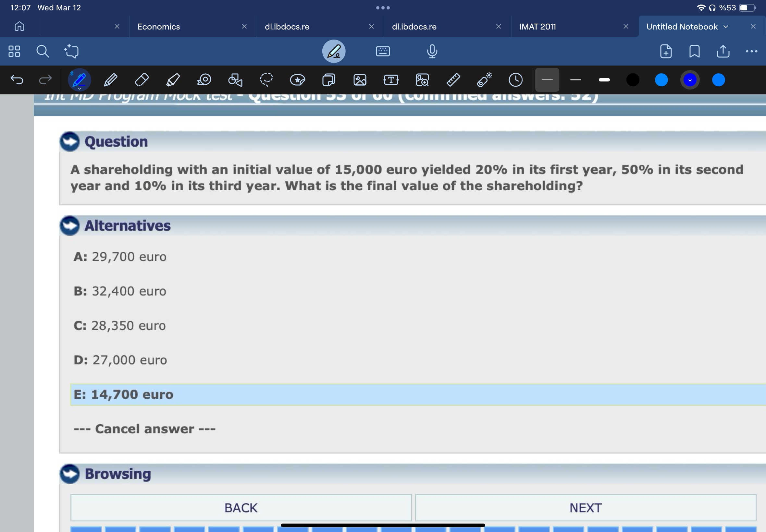766x532 pixels.
Task: Open the shapes tool
Action: 235,80
